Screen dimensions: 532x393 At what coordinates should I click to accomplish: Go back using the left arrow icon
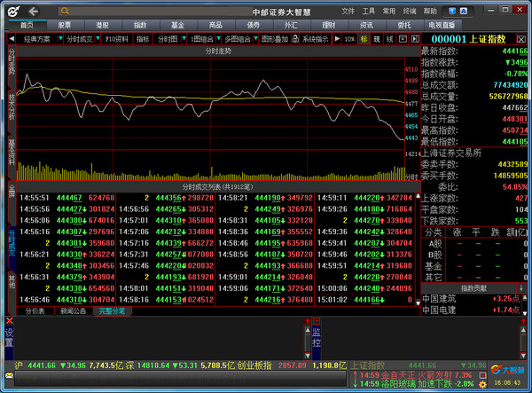[34, 12]
